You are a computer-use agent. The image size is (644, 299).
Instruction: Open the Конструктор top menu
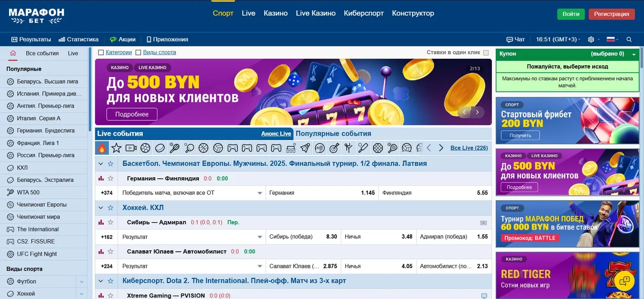click(x=413, y=13)
